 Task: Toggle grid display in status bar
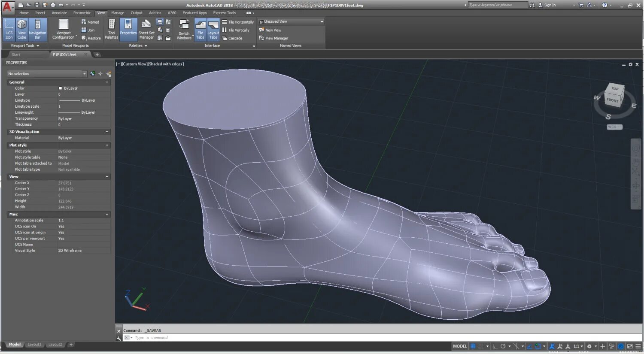pos(473,346)
